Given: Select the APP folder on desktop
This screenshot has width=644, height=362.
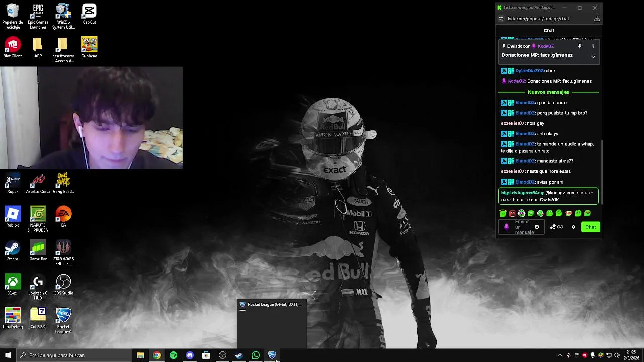Looking at the screenshot, I should 38,48.
